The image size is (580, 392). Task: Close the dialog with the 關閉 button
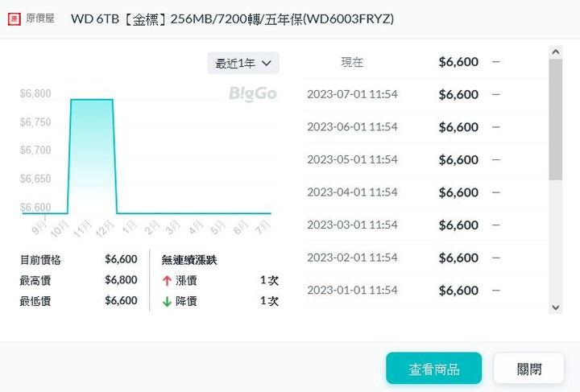tap(528, 369)
